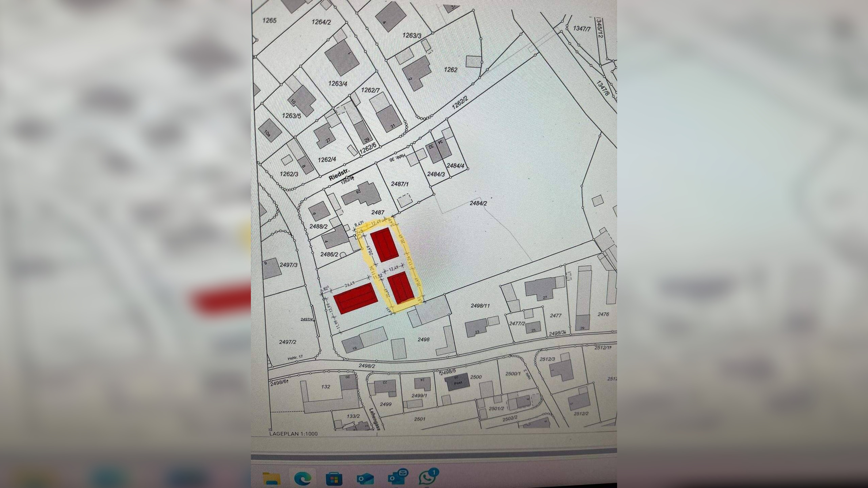Screen dimensions: 868x488
Task: Select the parcel label 2484/2
Action: click(478, 203)
